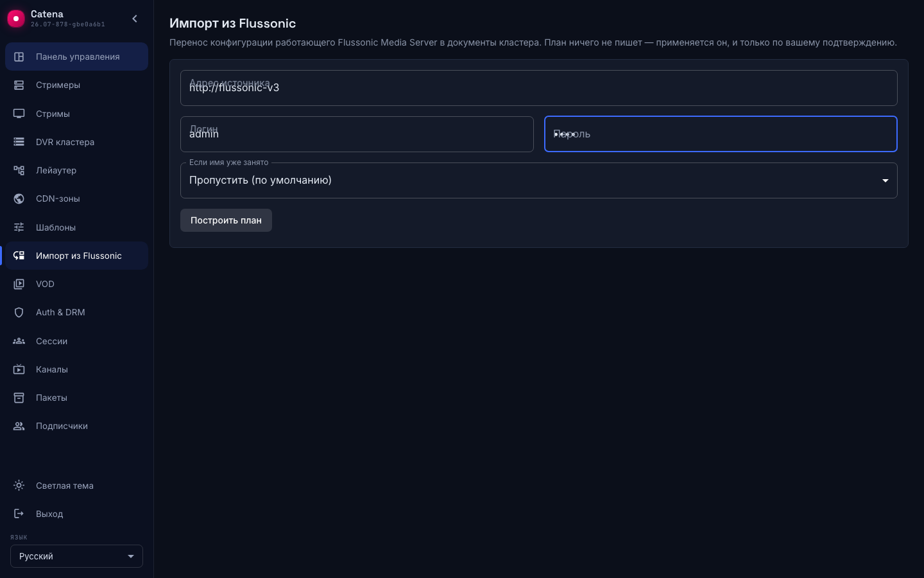Open Сессии in sidebar
The height and width of the screenshot is (578, 924).
77,341
